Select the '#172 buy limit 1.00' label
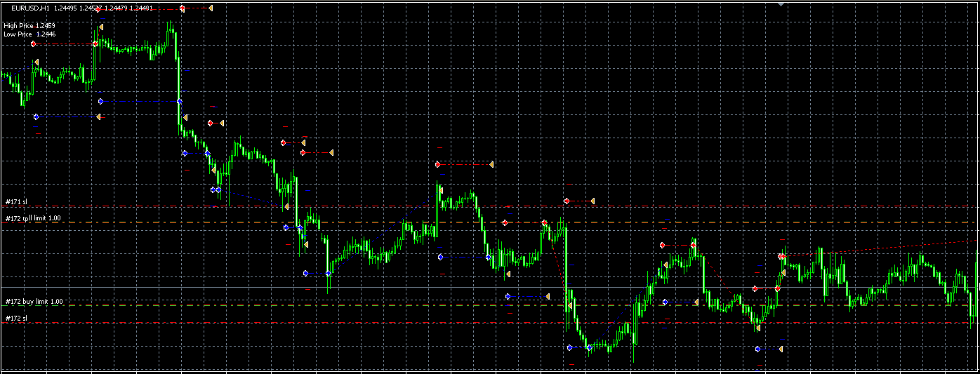Viewport: 980px width, 374px height. [x=34, y=301]
